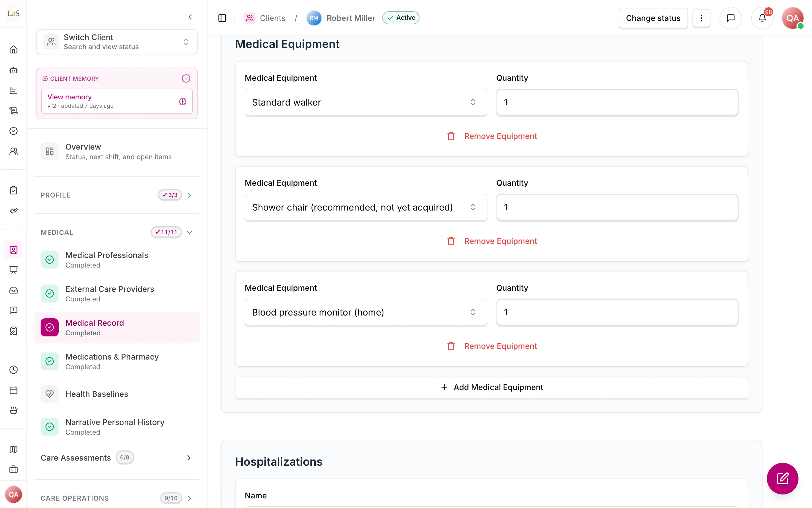Viewport: 812px width, 508px height.
Task: Open notifications bell with 98 badge
Action: [x=762, y=18]
